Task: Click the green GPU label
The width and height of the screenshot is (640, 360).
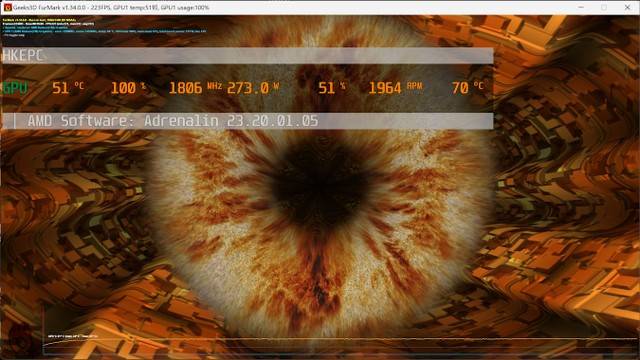Action: click(x=15, y=88)
